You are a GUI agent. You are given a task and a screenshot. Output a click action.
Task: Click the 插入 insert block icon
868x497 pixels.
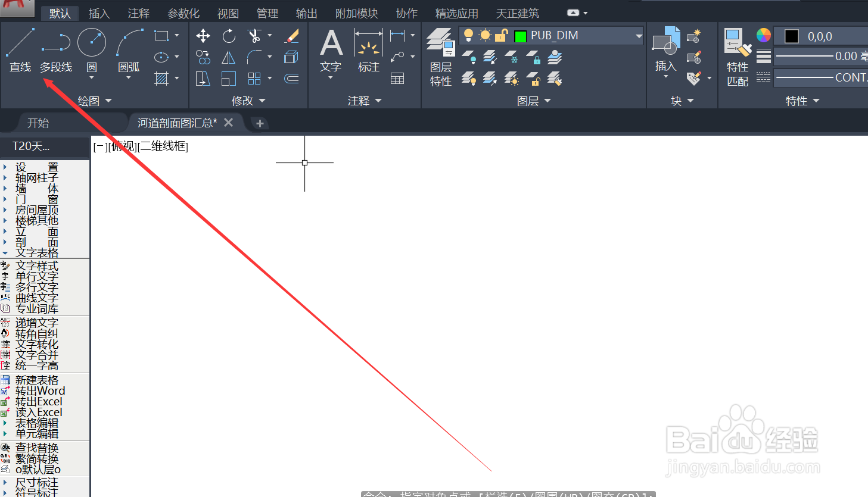pyautogui.click(x=666, y=49)
